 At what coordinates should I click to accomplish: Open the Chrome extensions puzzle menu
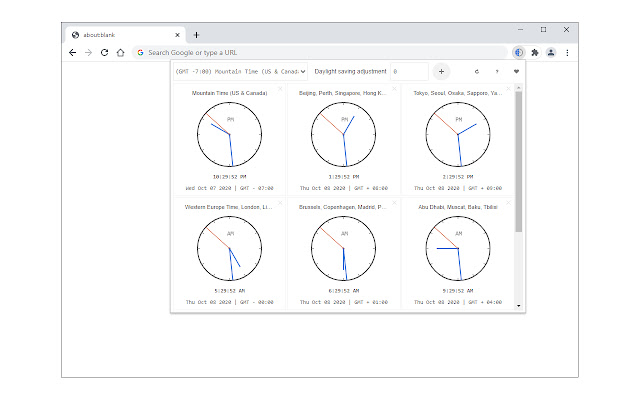[x=535, y=53]
